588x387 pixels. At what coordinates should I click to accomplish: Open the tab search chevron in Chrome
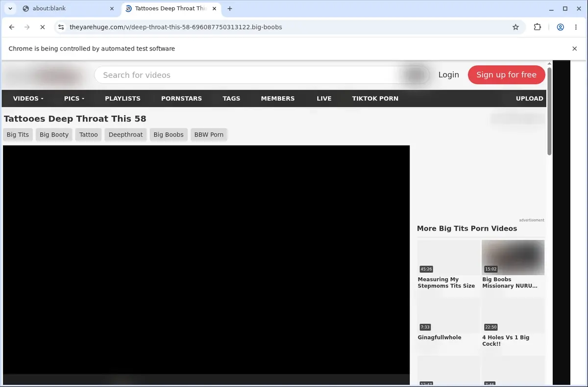click(10, 8)
